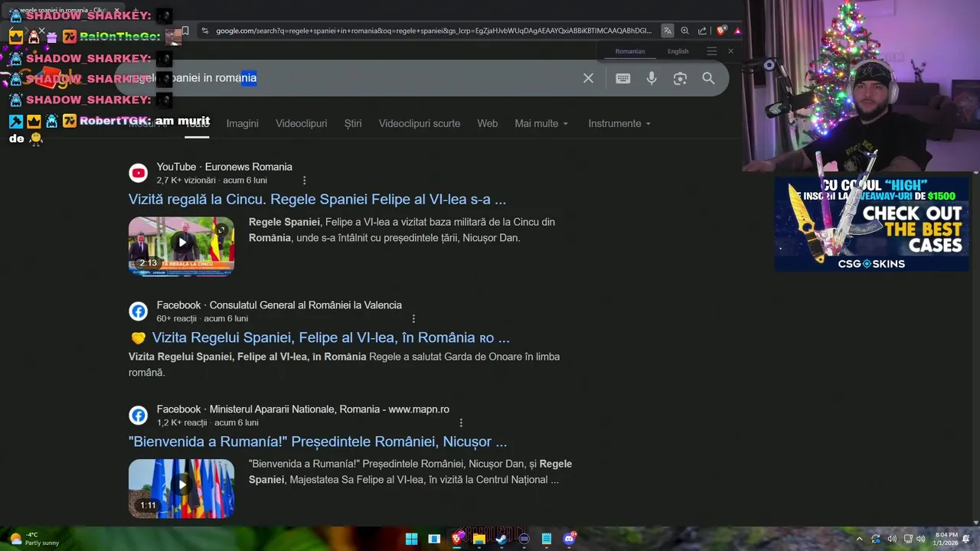
Task: Click the taskbar clock showing 8:04 PM
Action: [945, 539]
